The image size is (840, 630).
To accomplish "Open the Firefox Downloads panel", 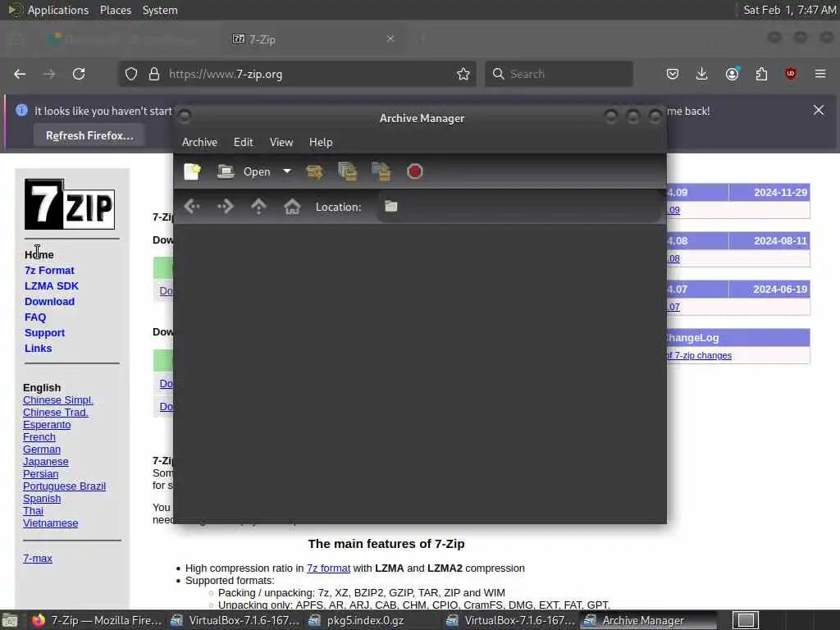I will click(702, 74).
